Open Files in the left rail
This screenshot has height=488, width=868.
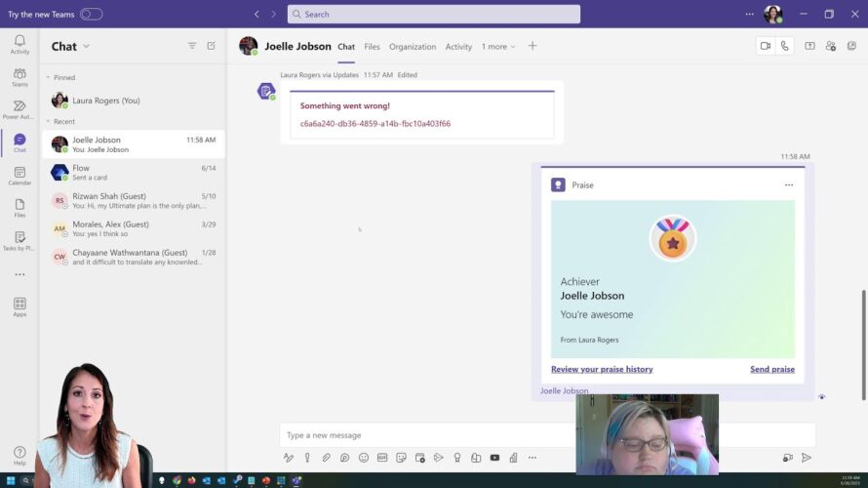pos(20,208)
